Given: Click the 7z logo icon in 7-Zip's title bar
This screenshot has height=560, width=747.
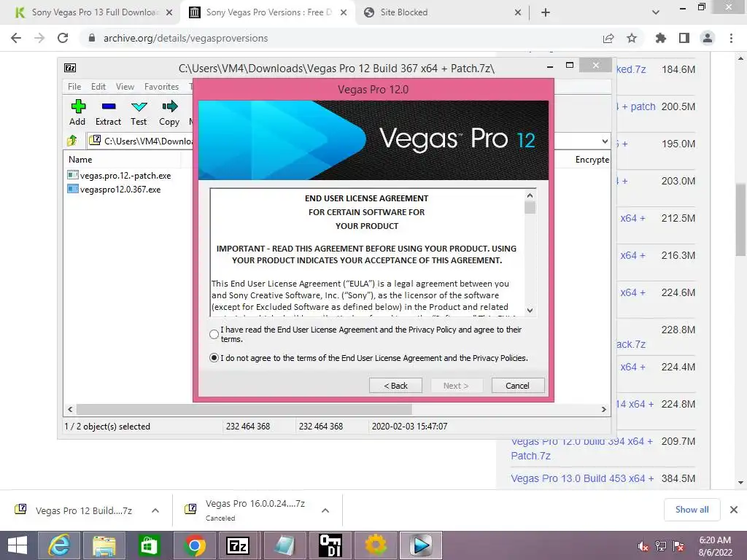Looking at the screenshot, I should [70, 68].
